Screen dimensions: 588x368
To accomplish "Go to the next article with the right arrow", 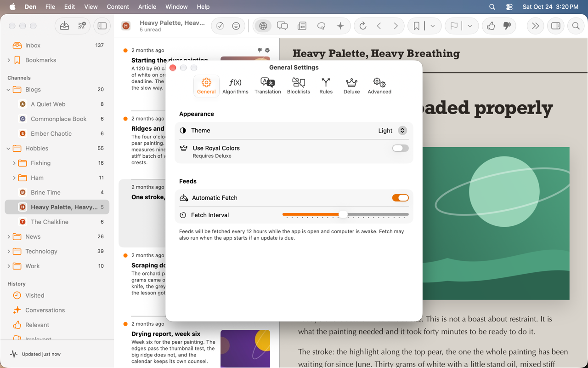I will click(x=396, y=26).
